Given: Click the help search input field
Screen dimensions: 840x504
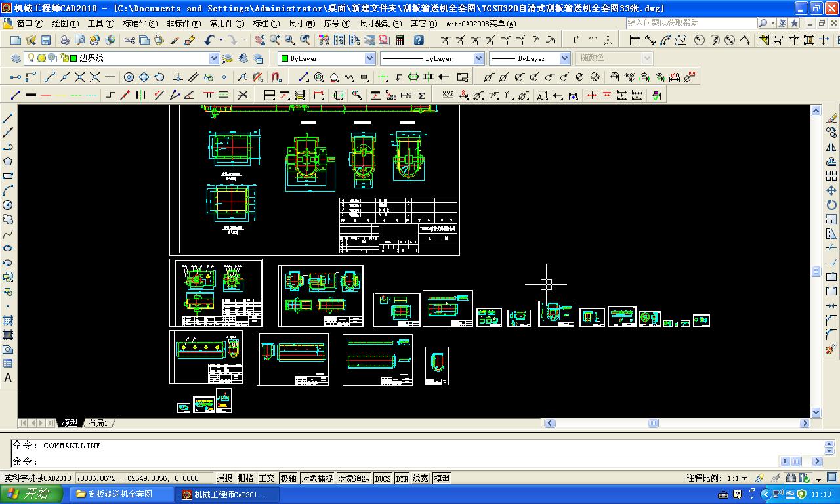Looking at the screenshot, I should (690, 23).
